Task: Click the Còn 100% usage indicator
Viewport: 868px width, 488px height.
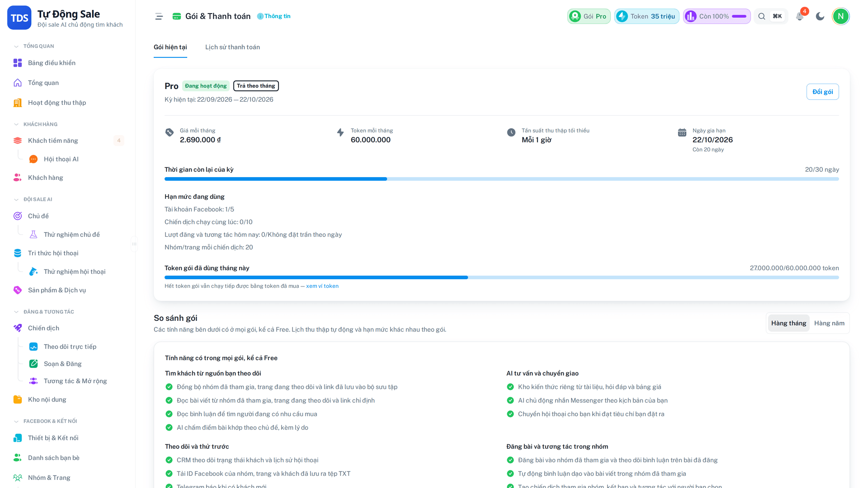Action: click(x=717, y=16)
